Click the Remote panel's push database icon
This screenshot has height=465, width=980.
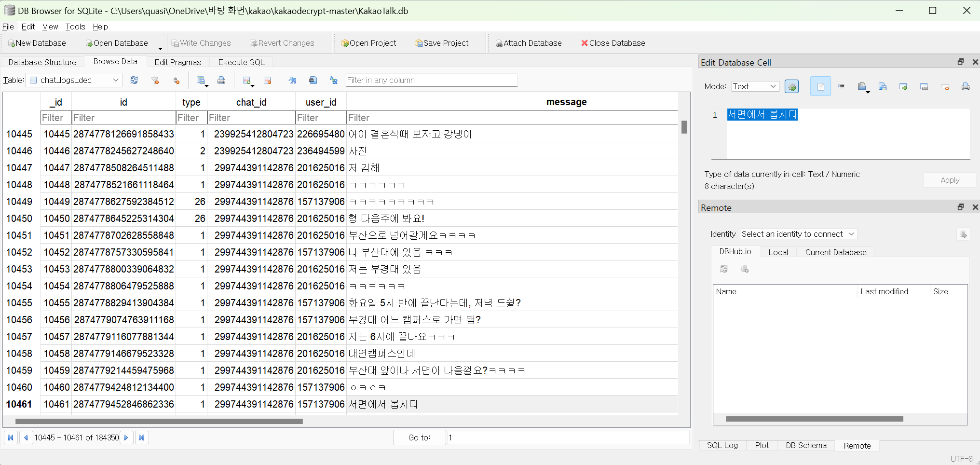pyautogui.click(x=745, y=269)
